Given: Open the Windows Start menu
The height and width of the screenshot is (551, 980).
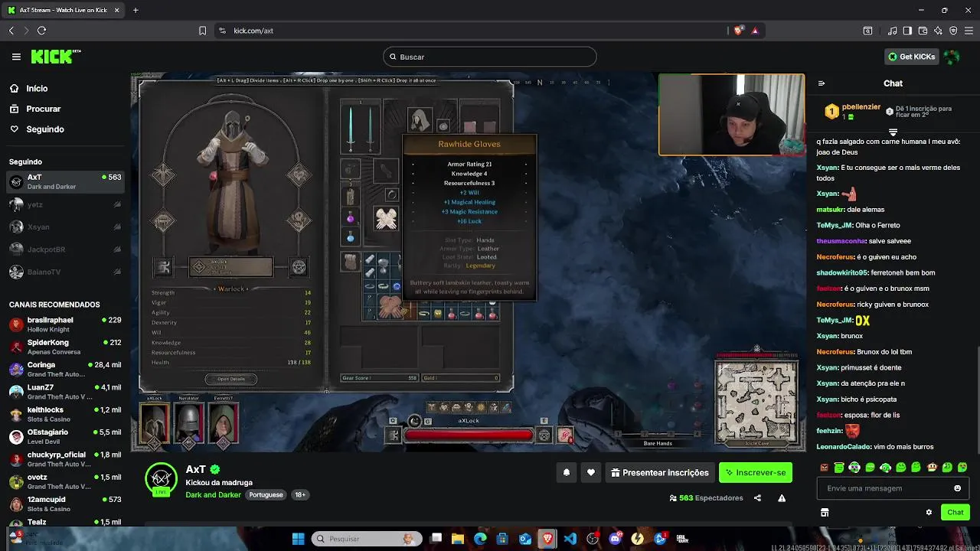Looking at the screenshot, I should point(298,539).
